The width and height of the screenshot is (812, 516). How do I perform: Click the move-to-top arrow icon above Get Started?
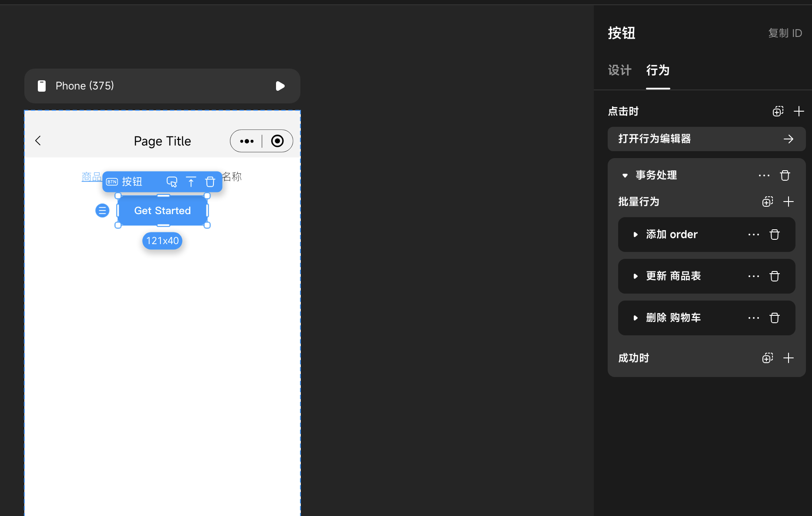[191, 182]
